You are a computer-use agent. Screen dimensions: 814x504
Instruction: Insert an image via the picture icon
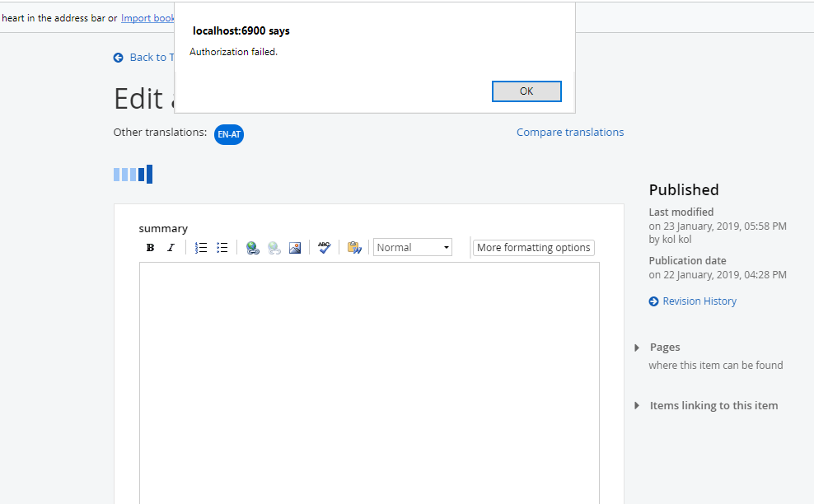[295, 248]
